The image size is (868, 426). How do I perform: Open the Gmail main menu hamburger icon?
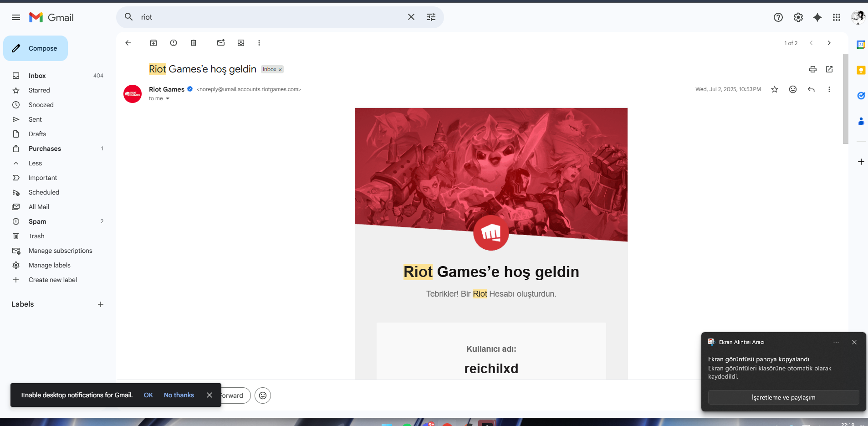pos(16,17)
